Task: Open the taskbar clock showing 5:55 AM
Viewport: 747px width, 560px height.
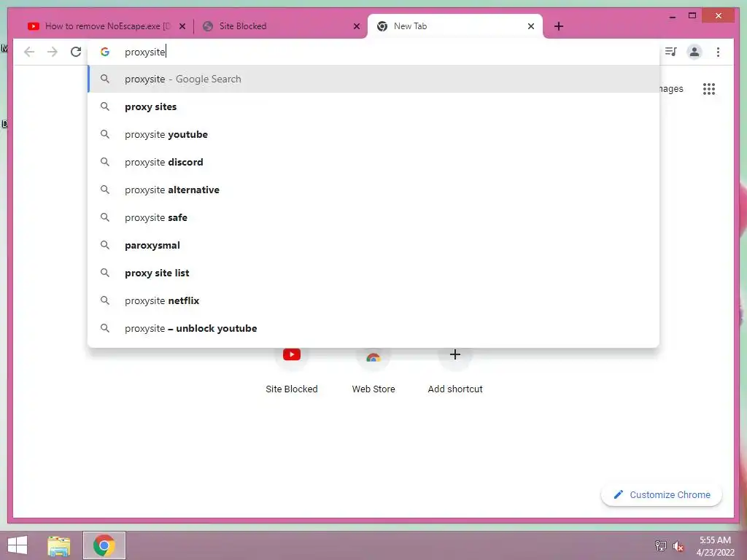Action: tap(715, 546)
